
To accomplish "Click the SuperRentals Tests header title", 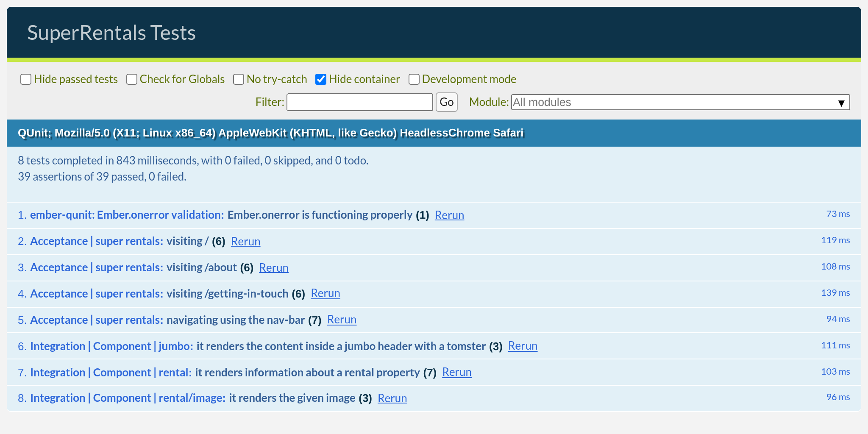I will pos(112,32).
